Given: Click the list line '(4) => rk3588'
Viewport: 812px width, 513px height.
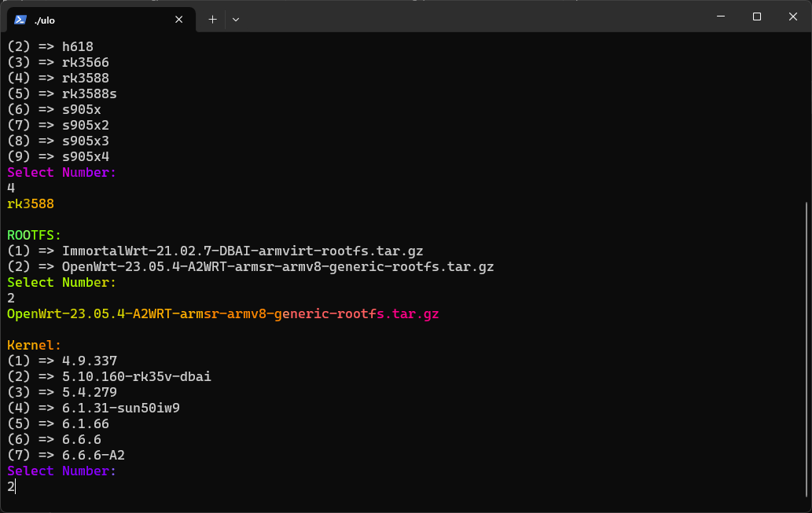Looking at the screenshot, I should coord(58,78).
